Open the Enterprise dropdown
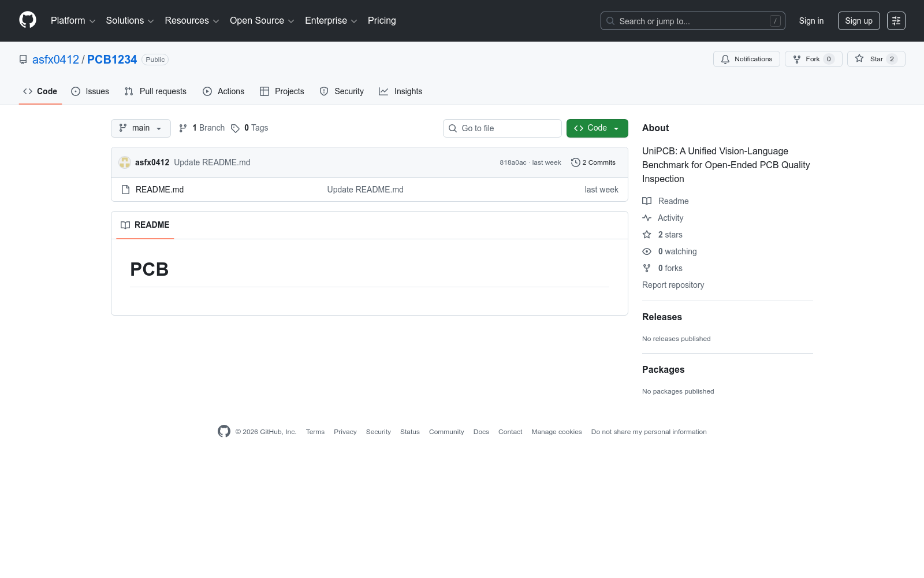The height and width of the screenshot is (578, 924). 331,21
